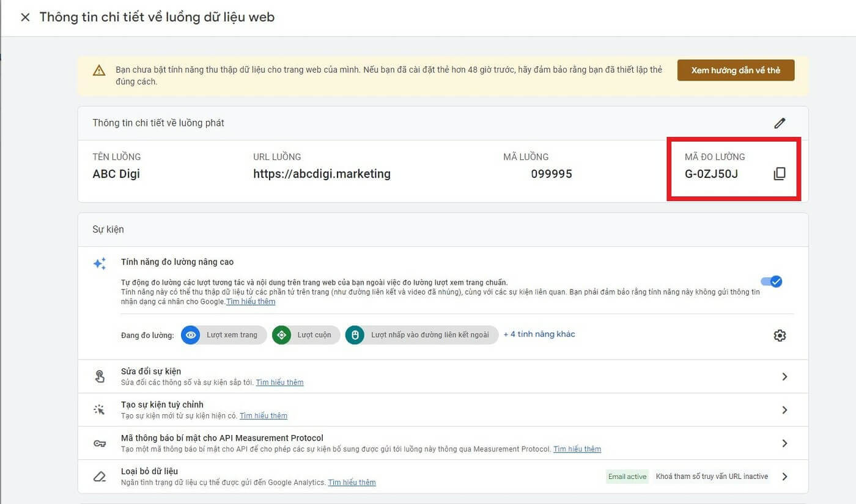Click the green scroll icon for Lượt cuộn
Screen dimensions: 856x504
tap(282, 335)
